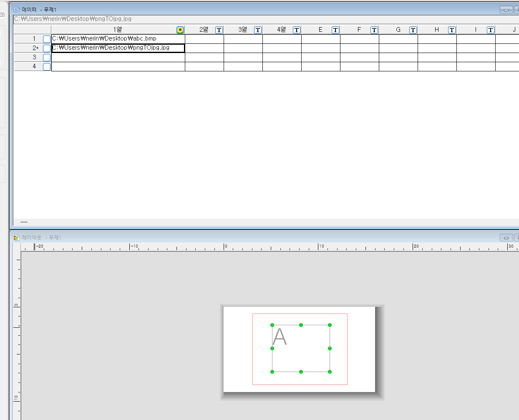Click the bottom-left green handle of selected object

click(x=272, y=372)
